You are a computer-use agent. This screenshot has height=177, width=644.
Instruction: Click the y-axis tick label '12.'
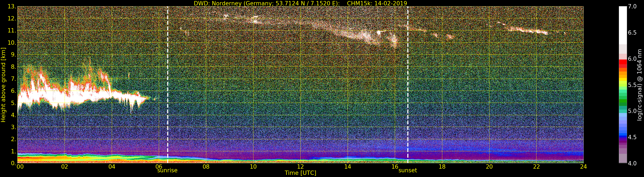pyautogui.click(x=12, y=18)
